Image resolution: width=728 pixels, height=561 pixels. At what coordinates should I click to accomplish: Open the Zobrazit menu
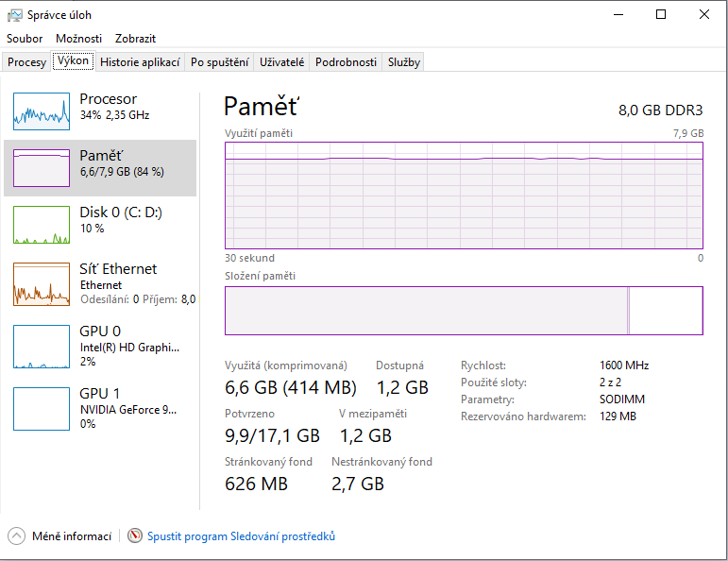pos(135,39)
